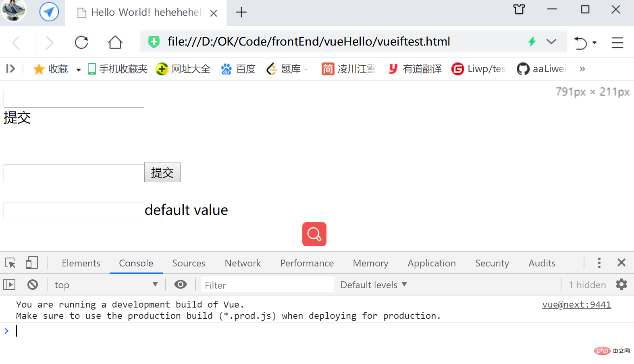Focus the input next to default value
The width and height of the screenshot is (634, 364).
click(x=74, y=211)
